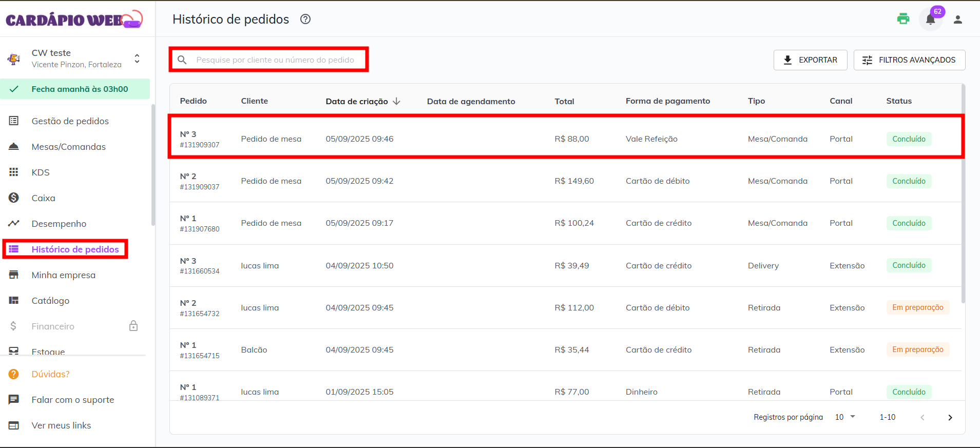The width and height of the screenshot is (980, 448).
Task: Focus the order search field
Action: (x=275, y=60)
